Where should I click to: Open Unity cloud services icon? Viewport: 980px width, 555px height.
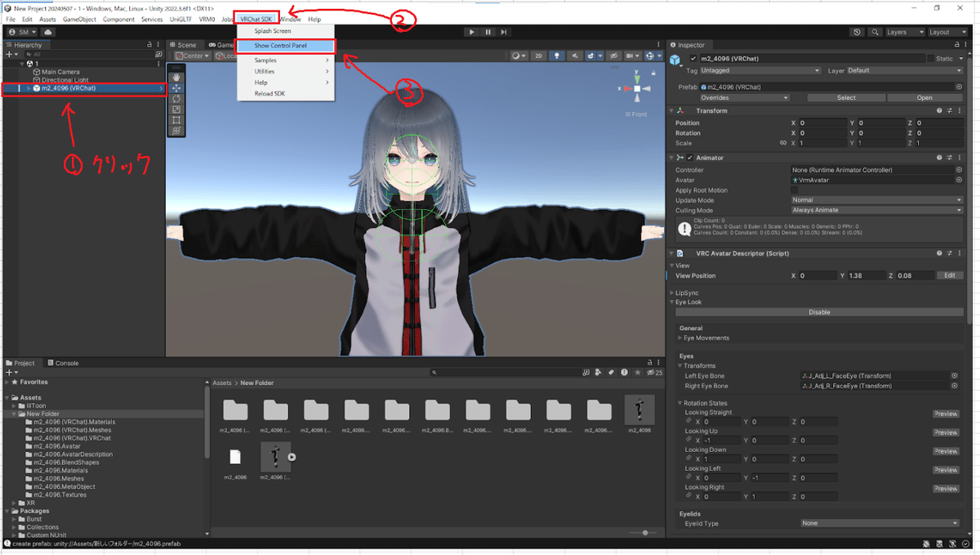coord(48,32)
